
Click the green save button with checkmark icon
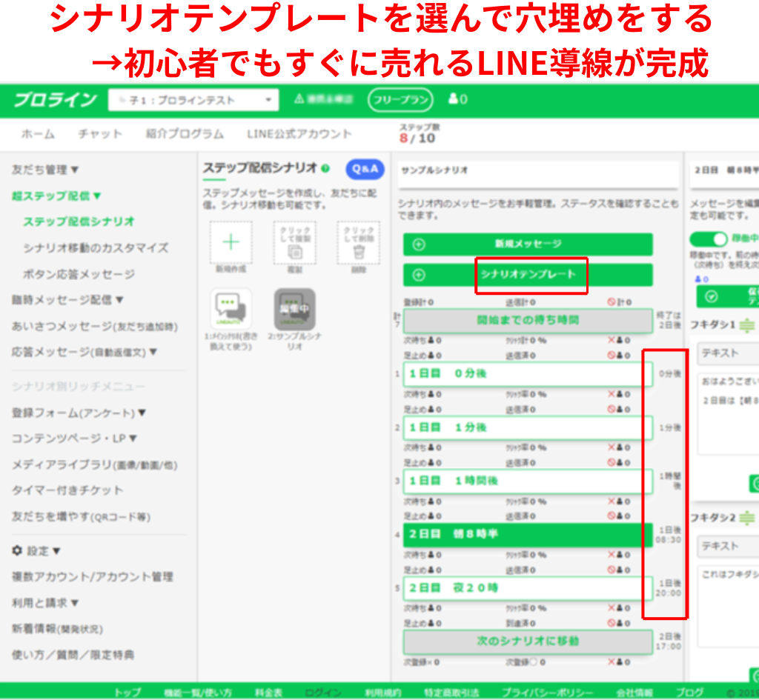tap(728, 296)
